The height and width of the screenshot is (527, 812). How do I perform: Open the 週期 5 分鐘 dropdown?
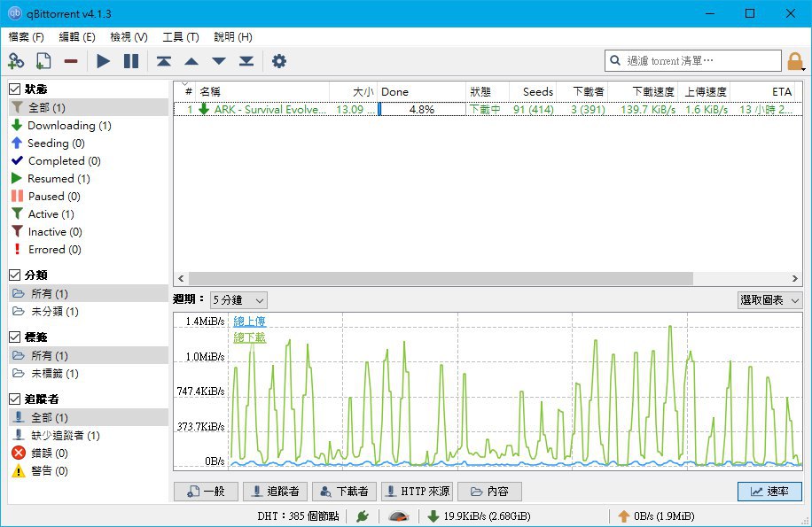click(238, 300)
